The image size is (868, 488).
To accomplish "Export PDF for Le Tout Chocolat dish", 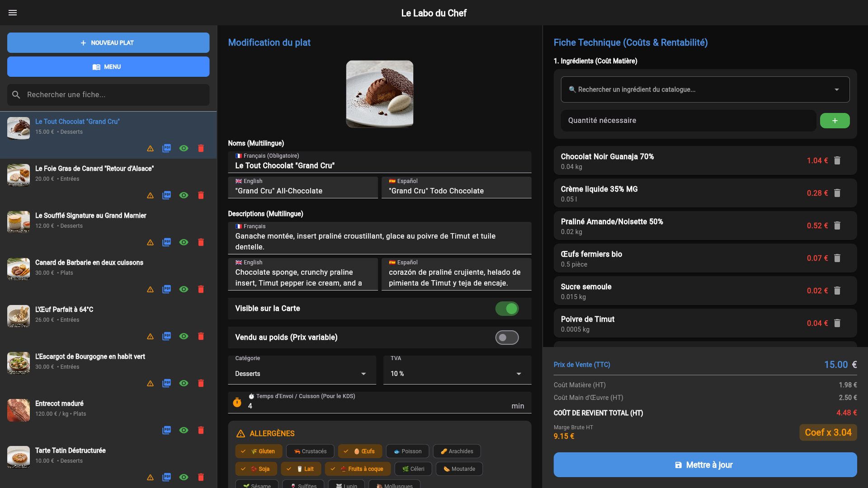I will (x=167, y=148).
